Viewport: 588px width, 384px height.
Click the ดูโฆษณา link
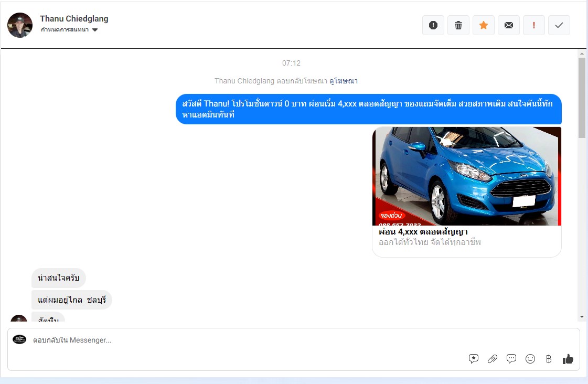(x=344, y=81)
